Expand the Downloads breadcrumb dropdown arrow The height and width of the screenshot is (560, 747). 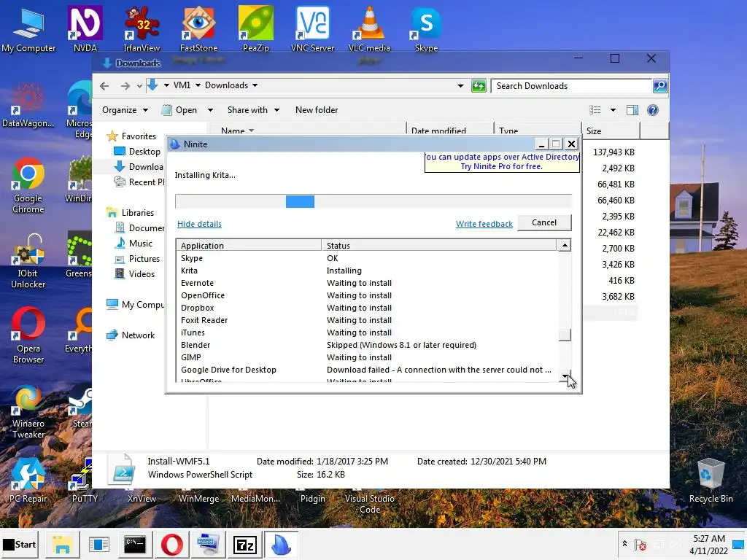pos(255,85)
